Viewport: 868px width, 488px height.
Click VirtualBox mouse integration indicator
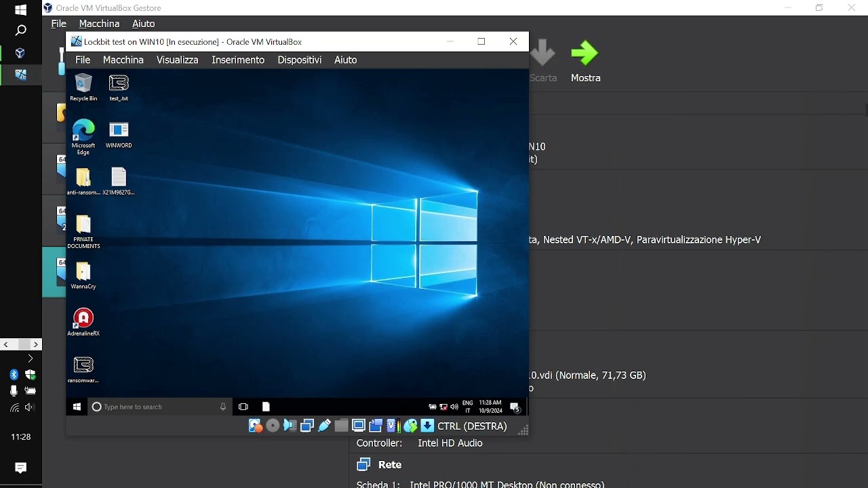pyautogui.click(x=410, y=426)
